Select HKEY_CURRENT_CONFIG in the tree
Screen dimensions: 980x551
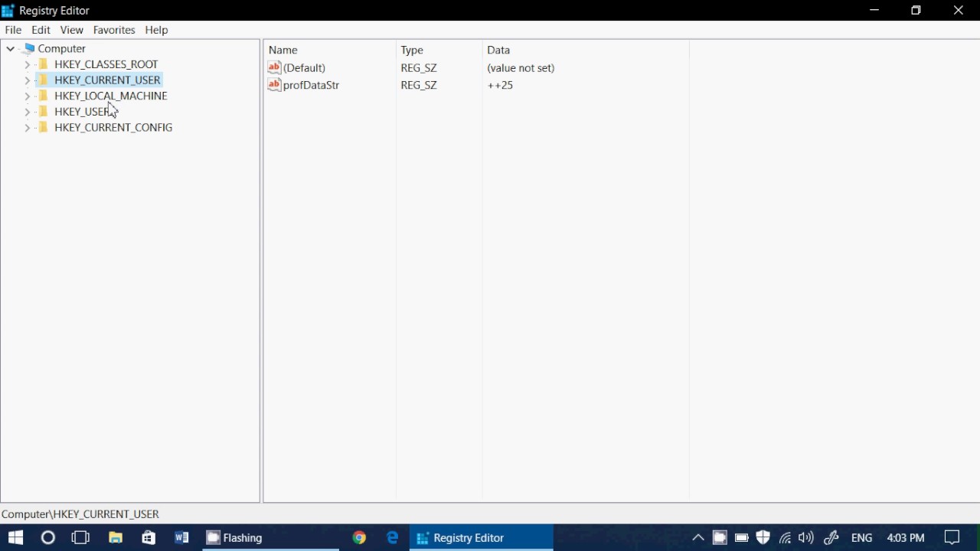(x=113, y=128)
